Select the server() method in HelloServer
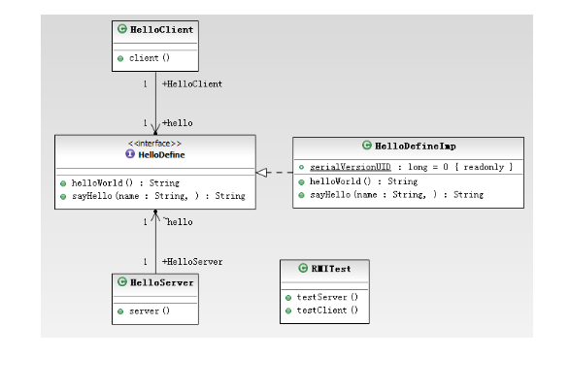Screen dimensions: 570x392 pos(150,311)
